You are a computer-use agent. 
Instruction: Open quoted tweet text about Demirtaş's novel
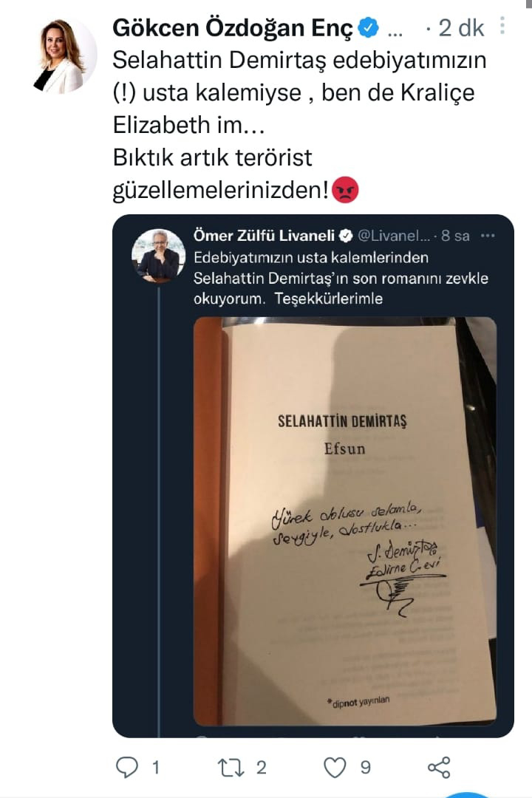[x=341, y=278]
